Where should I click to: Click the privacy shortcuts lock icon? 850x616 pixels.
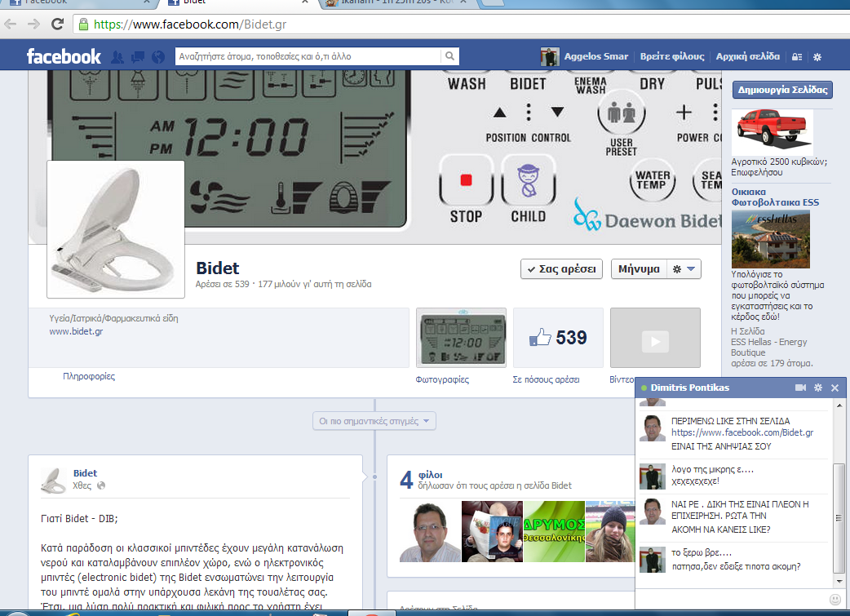pyautogui.click(x=797, y=57)
